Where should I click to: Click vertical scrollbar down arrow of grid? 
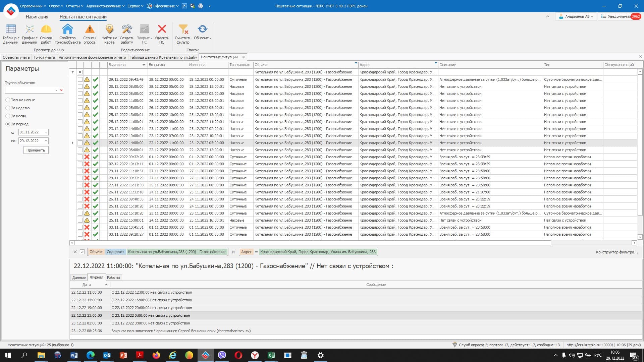pos(640,237)
